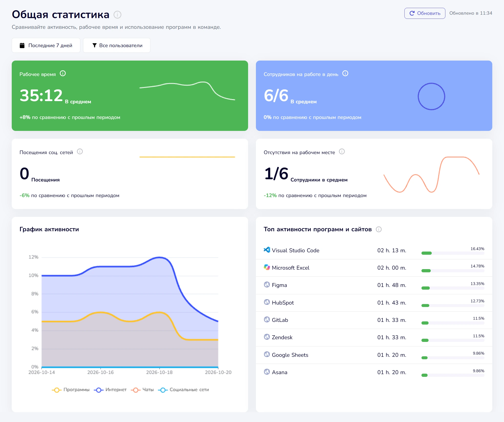Open info icon next to Посещения соц. сетей
This screenshot has width=504, height=422.
point(80,152)
